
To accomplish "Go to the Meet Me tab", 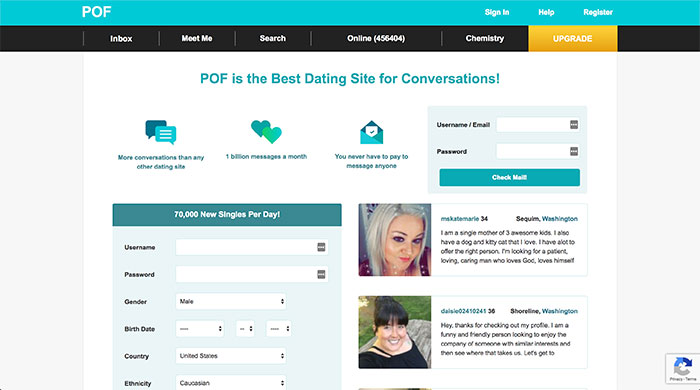I will click(x=197, y=38).
